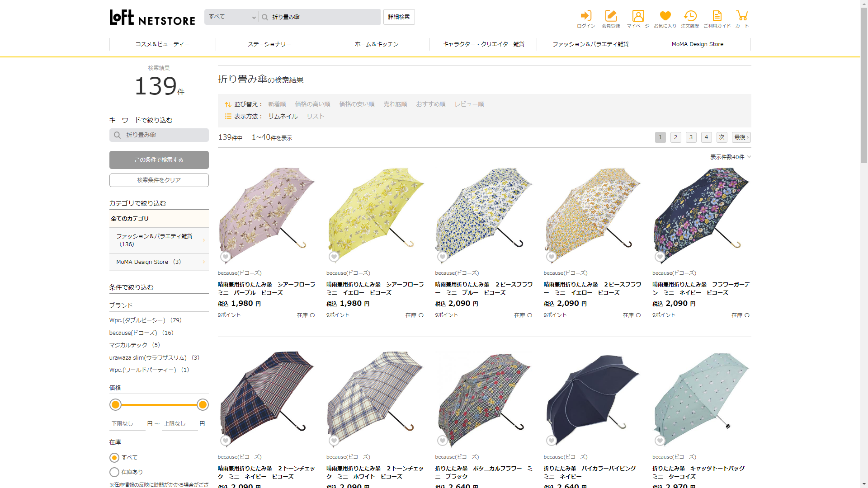Open order history clock icon
Screen dimensions: 868x488
click(x=690, y=16)
